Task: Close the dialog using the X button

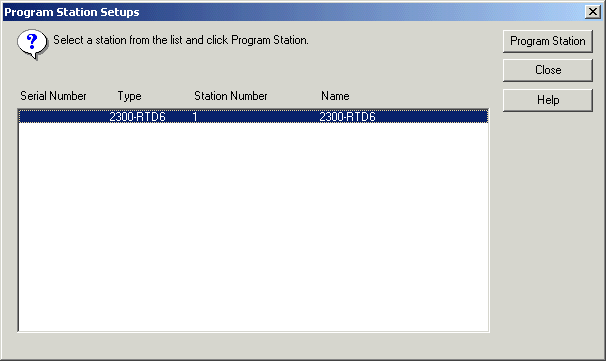Action: coord(592,12)
